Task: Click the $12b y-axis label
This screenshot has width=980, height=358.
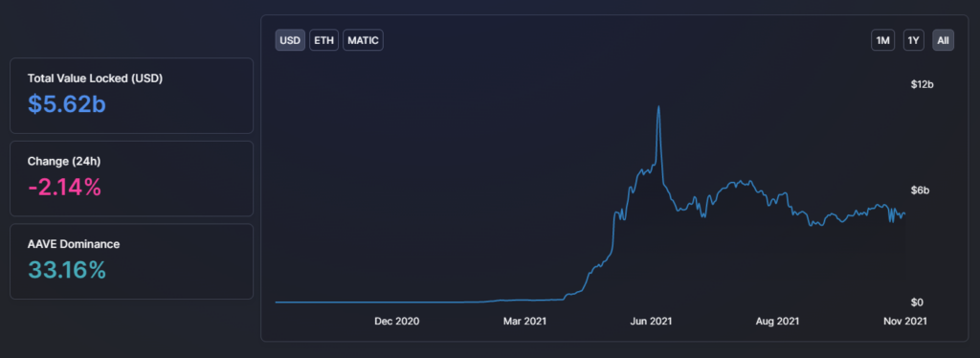Action: click(x=922, y=85)
